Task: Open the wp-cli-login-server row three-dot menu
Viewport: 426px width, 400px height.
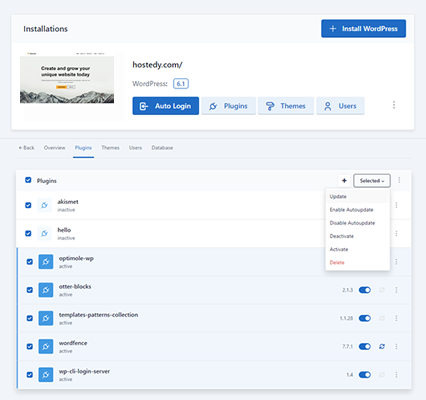Action: (396, 375)
